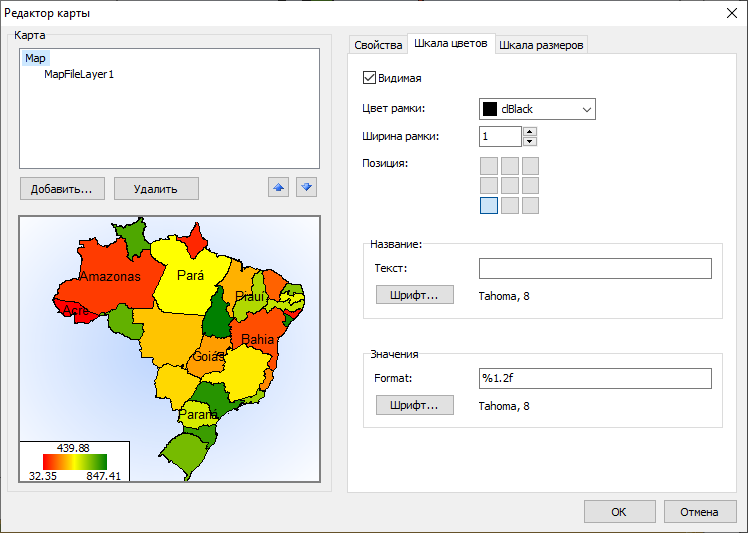Select the top-center position grid cell

click(510, 165)
